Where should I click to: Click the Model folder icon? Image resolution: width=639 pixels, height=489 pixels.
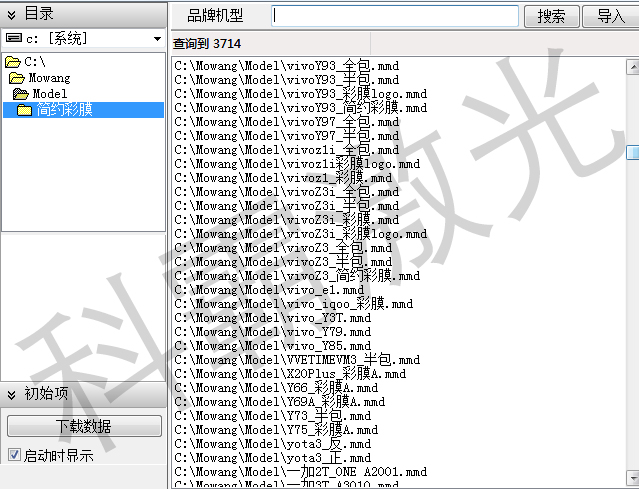click(x=21, y=94)
